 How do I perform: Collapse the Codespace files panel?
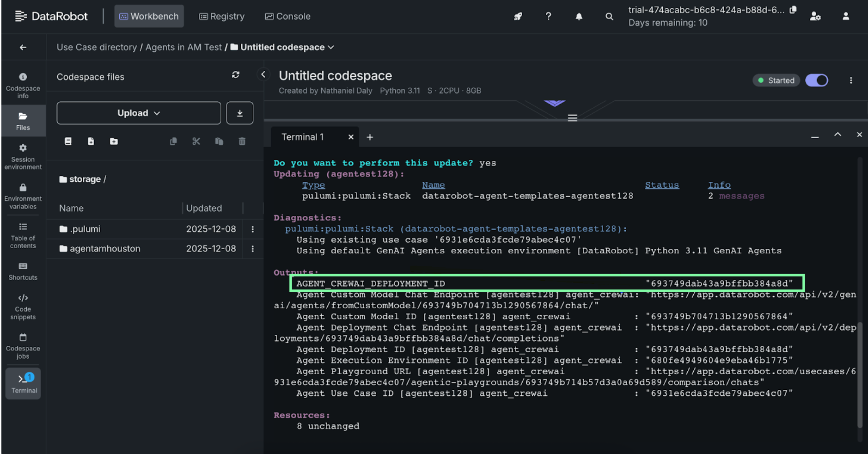[263, 74]
